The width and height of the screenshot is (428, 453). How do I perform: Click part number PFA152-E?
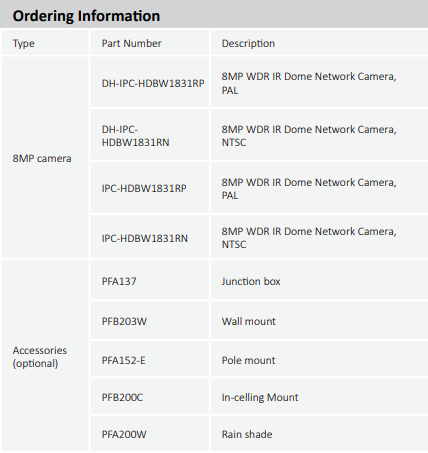click(123, 360)
